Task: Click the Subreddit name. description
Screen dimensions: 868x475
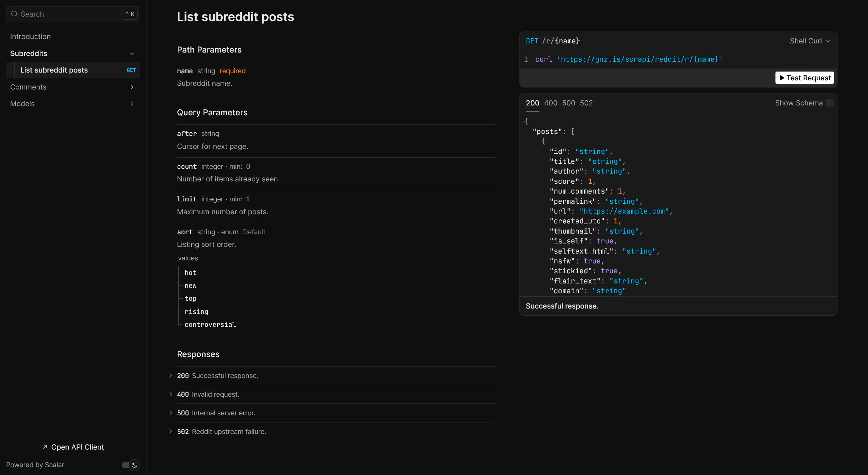Action: (204, 83)
